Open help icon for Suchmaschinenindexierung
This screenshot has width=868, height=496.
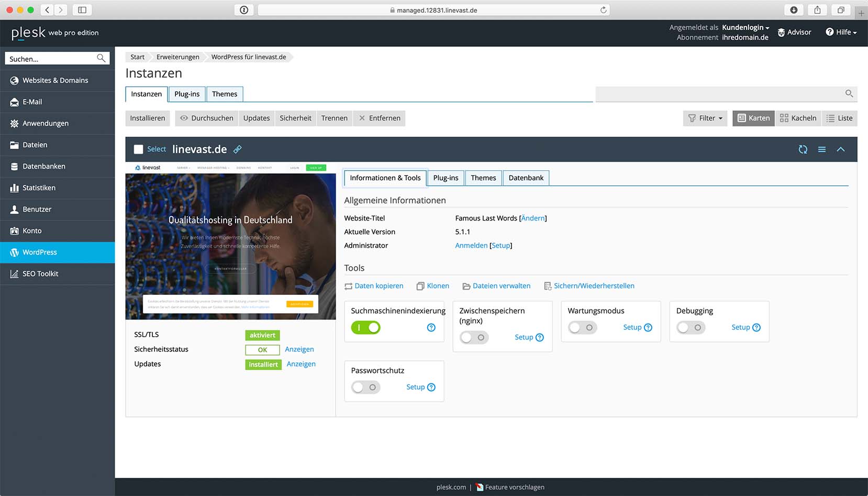click(431, 327)
